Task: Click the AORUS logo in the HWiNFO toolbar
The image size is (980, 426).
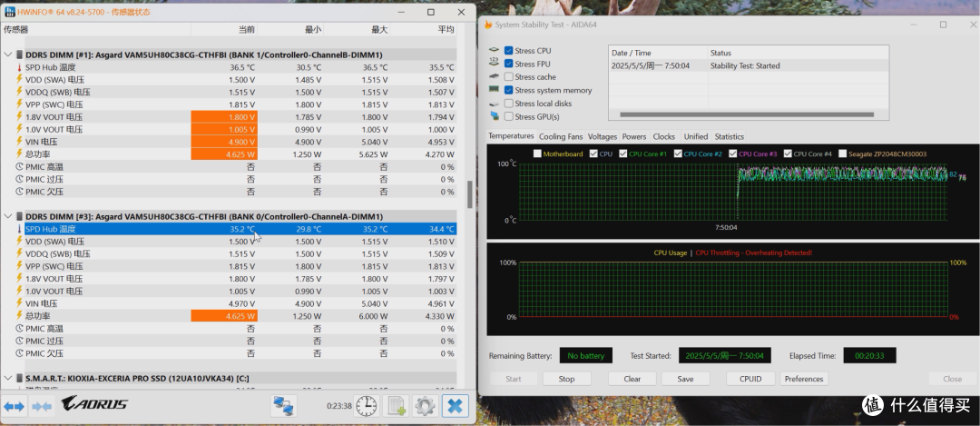Action: click(x=94, y=404)
